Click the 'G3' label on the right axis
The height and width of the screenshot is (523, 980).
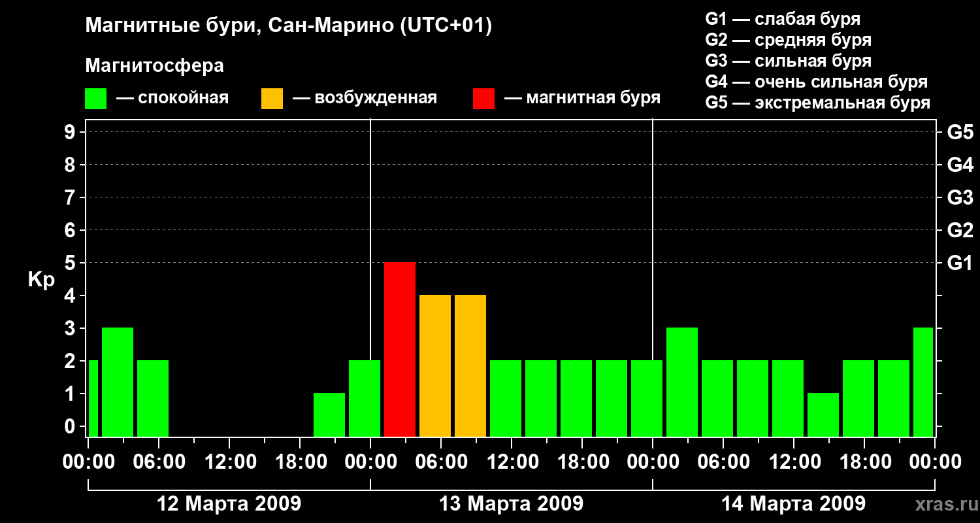pyautogui.click(x=960, y=197)
